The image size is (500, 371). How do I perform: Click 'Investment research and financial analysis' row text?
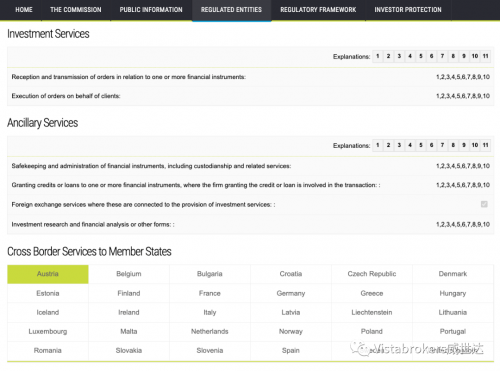[93, 224]
